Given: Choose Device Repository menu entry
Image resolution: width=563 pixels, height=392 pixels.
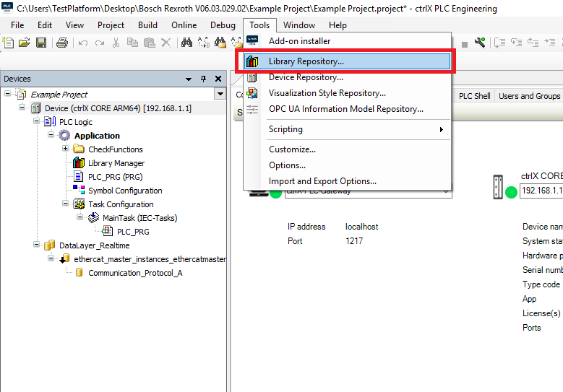Looking at the screenshot, I should click(x=305, y=77).
